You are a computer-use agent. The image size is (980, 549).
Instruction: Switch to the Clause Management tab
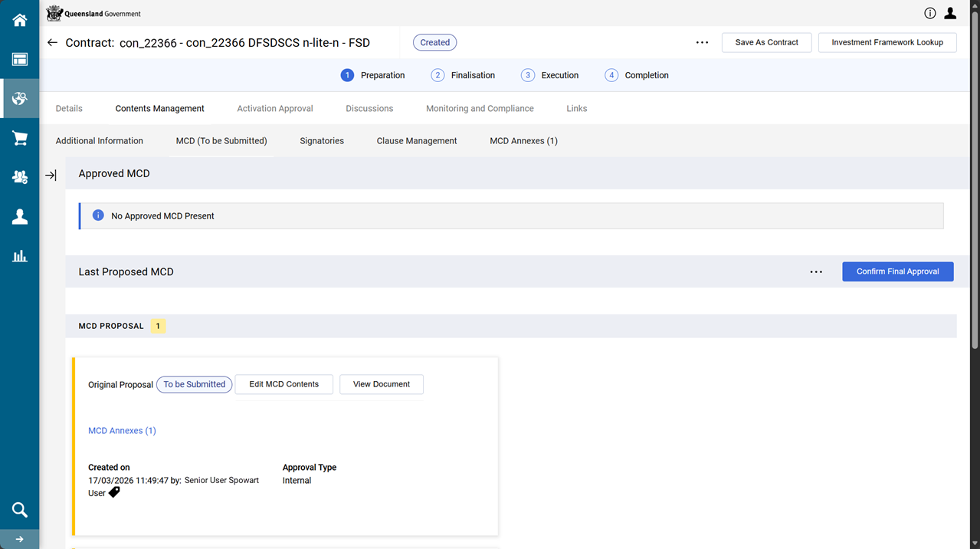click(x=417, y=141)
